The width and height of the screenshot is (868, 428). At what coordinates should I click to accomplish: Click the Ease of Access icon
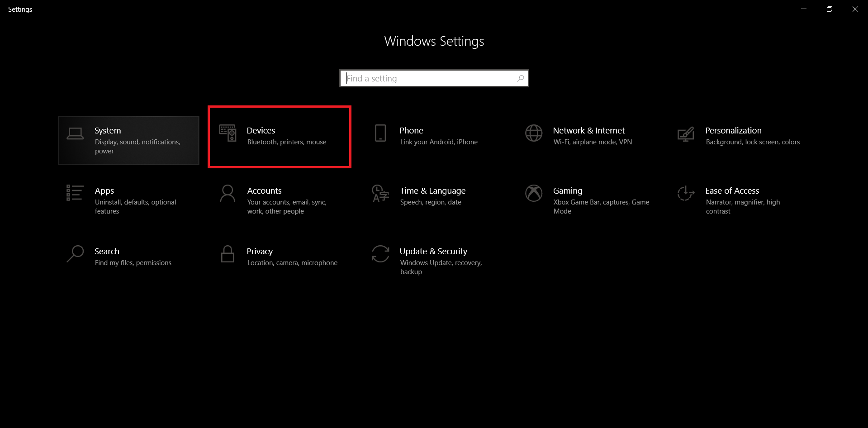tap(686, 194)
